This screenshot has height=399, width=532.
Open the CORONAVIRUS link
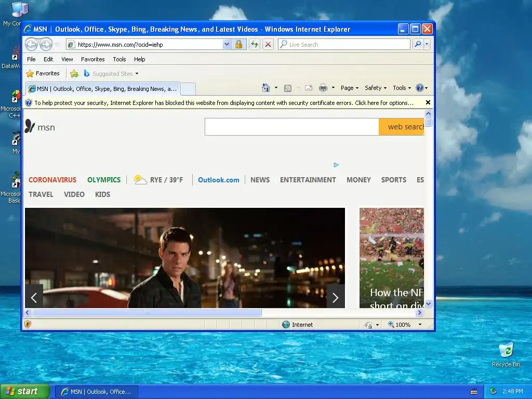(52, 180)
